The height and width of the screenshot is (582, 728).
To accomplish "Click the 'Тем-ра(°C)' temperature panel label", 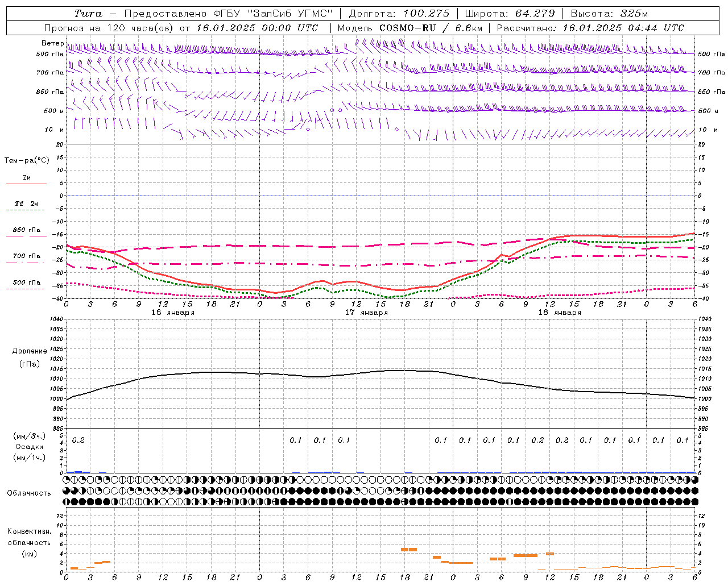I will [x=27, y=161].
